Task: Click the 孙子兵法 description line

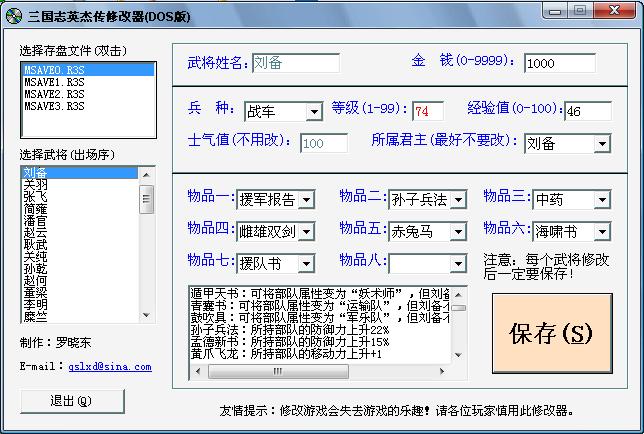Action: point(290,329)
